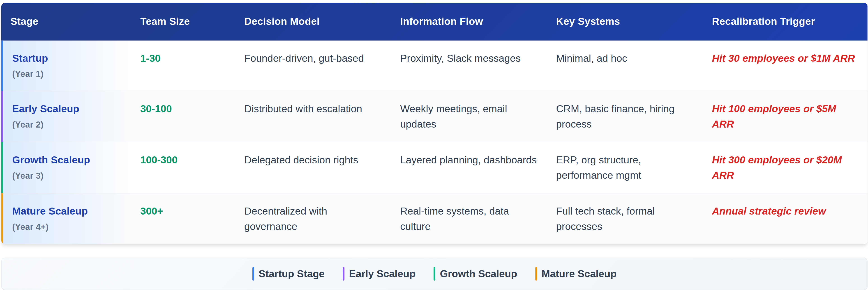Click the green Growth Scaleup legend bar
The image size is (868, 295).
click(434, 274)
